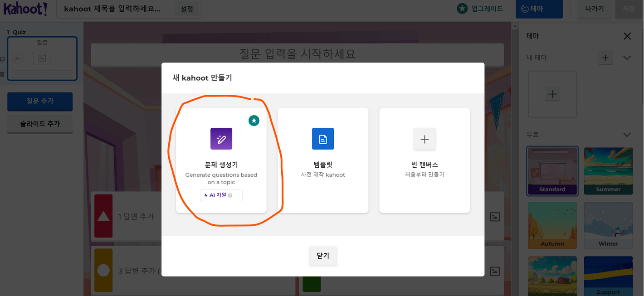The height and width of the screenshot is (296, 644).
Task: Collapse the 내 테마 section chevron
Action: (627, 58)
